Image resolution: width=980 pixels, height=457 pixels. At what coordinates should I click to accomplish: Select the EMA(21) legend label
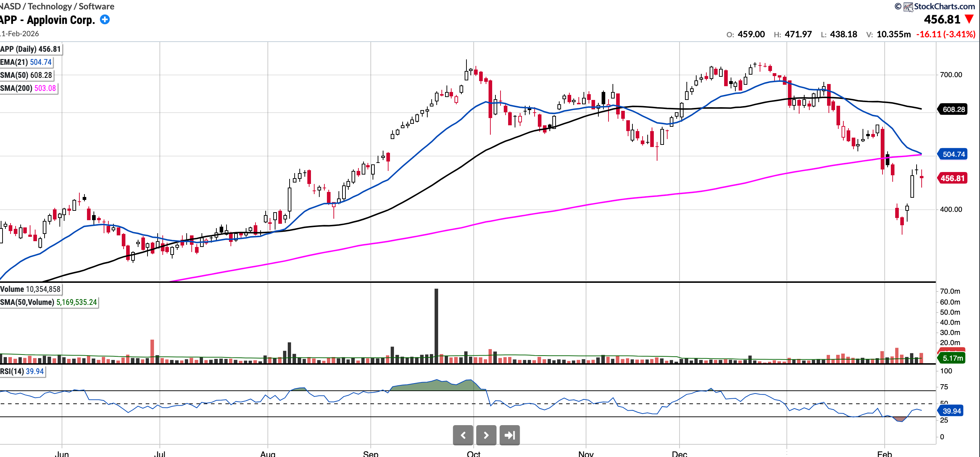click(x=26, y=62)
